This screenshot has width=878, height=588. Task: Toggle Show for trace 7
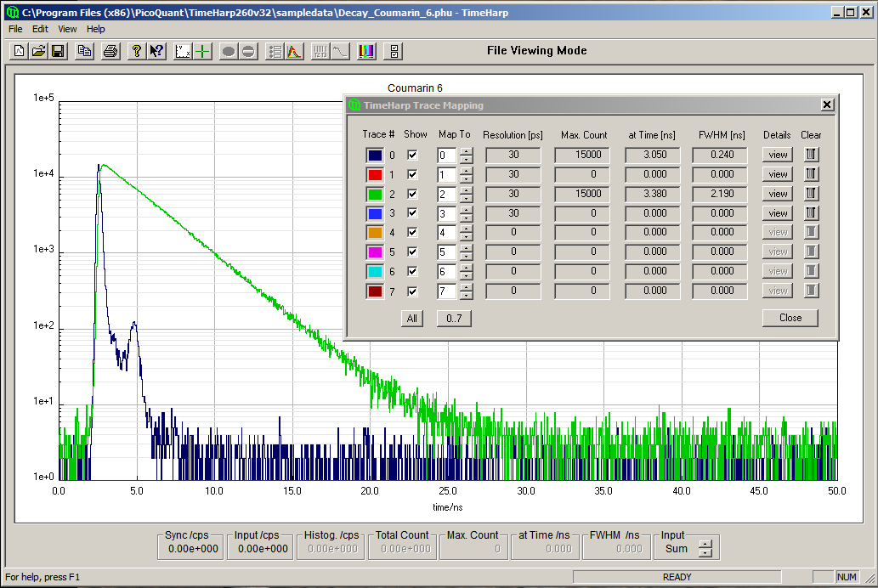coord(412,290)
